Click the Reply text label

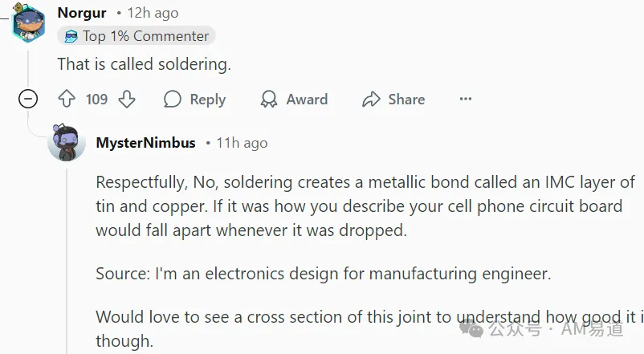pos(208,100)
